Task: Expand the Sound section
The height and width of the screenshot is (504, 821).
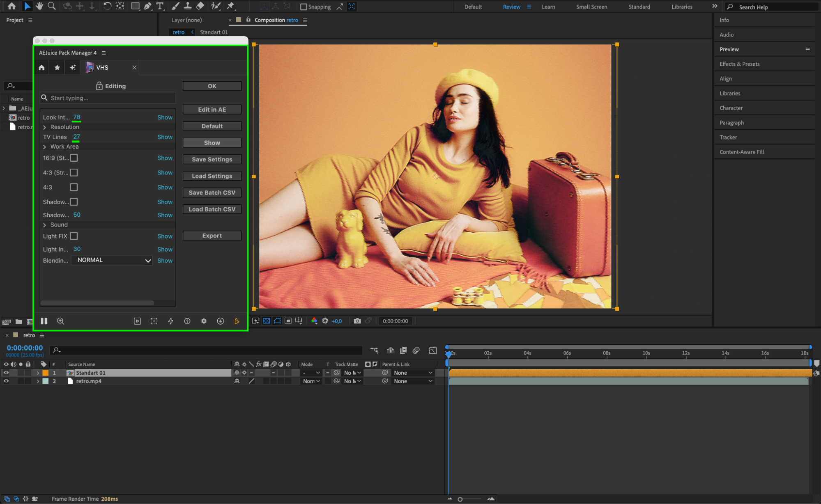Action: click(x=45, y=225)
